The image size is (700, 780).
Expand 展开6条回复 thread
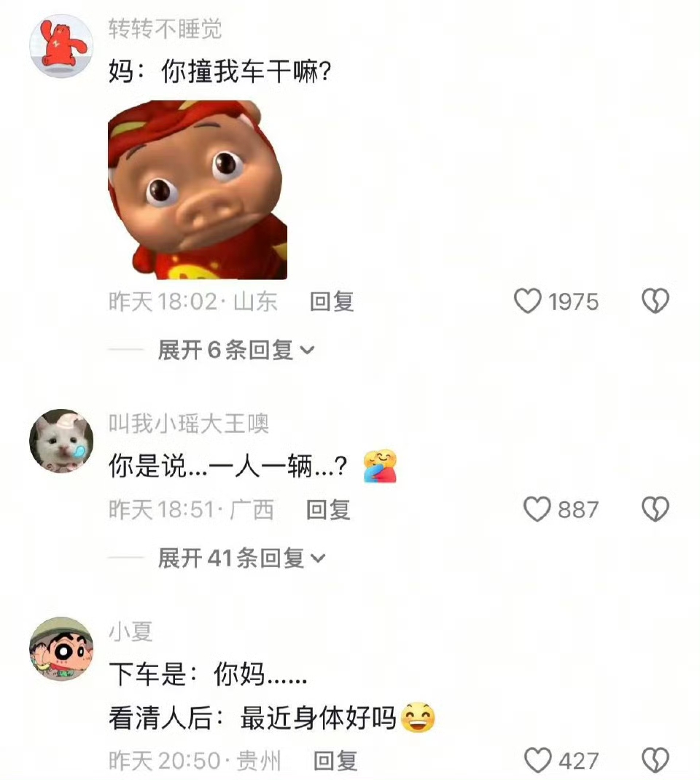[236, 350]
